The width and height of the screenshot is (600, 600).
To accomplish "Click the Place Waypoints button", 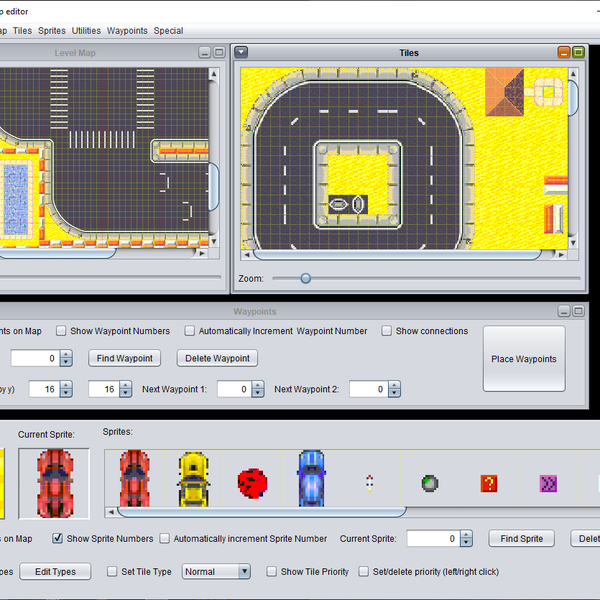I will point(524,359).
